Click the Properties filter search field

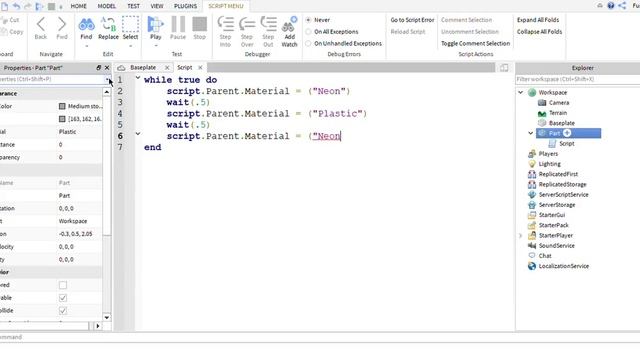pyautogui.click(x=52, y=79)
